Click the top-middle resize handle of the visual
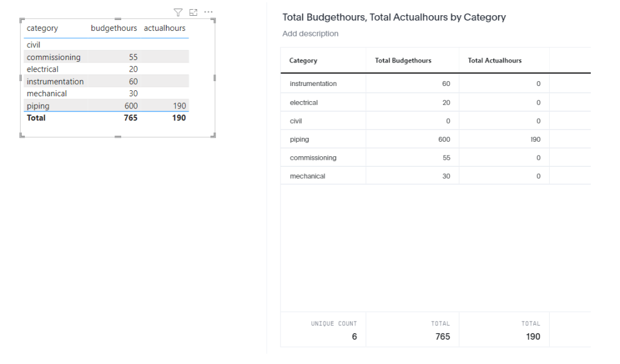 [x=118, y=19]
